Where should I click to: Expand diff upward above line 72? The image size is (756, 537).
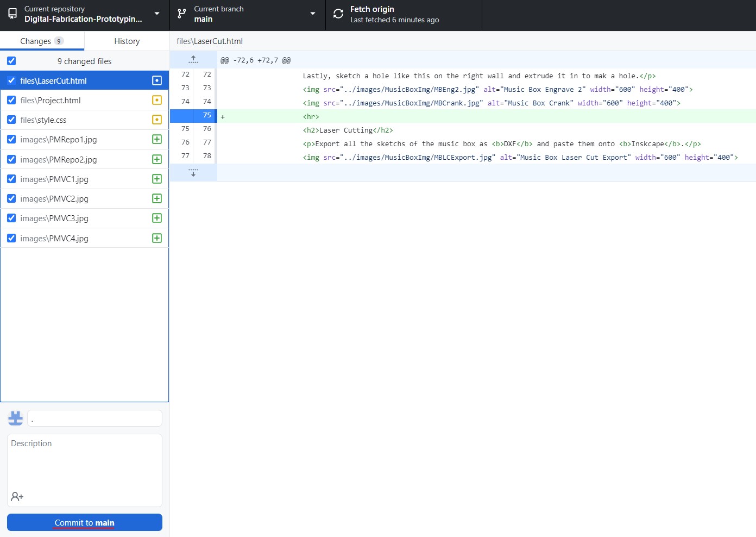coord(193,60)
